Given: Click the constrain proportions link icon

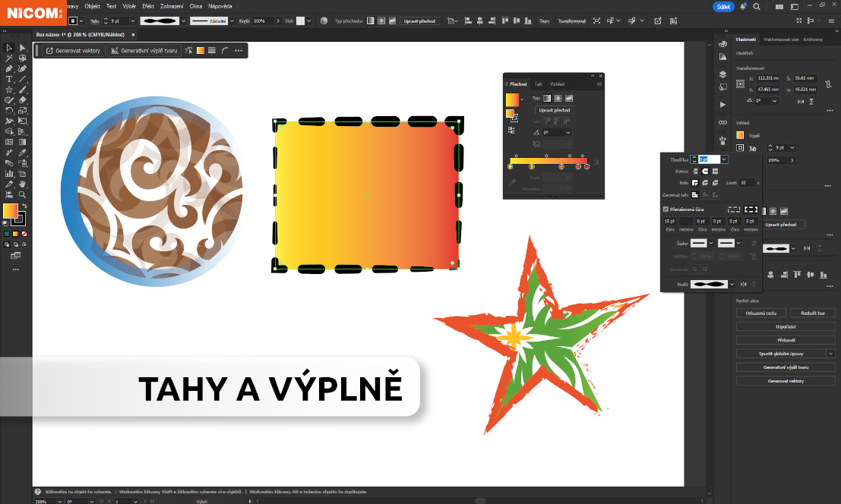Looking at the screenshot, I should 828,84.
